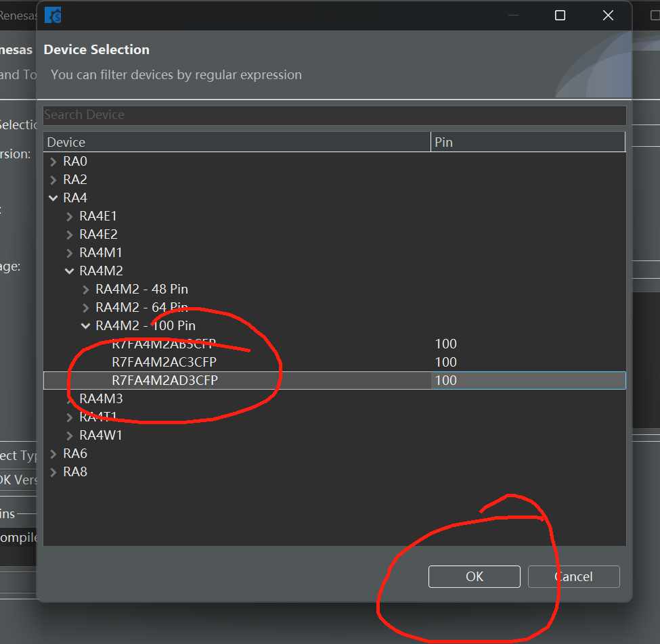Click pin count 100 for R7FA4M2AC3CFP
This screenshot has height=644, width=660.
pos(445,362)
